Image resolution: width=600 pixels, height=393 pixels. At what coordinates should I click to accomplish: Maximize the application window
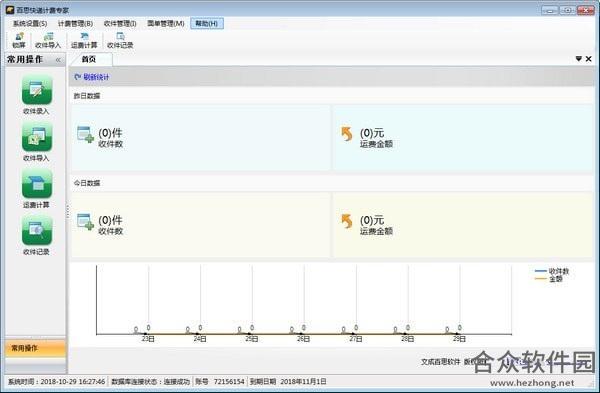coord(567,10)
